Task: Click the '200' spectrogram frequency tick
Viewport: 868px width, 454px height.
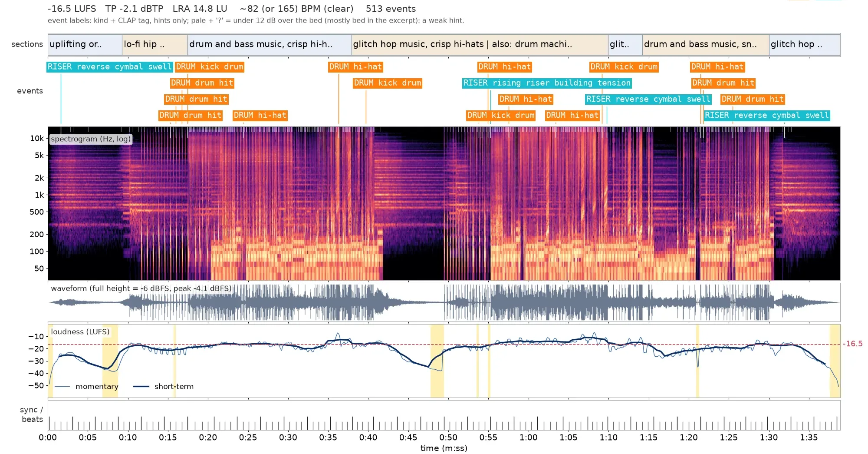Action: (37, 234)
